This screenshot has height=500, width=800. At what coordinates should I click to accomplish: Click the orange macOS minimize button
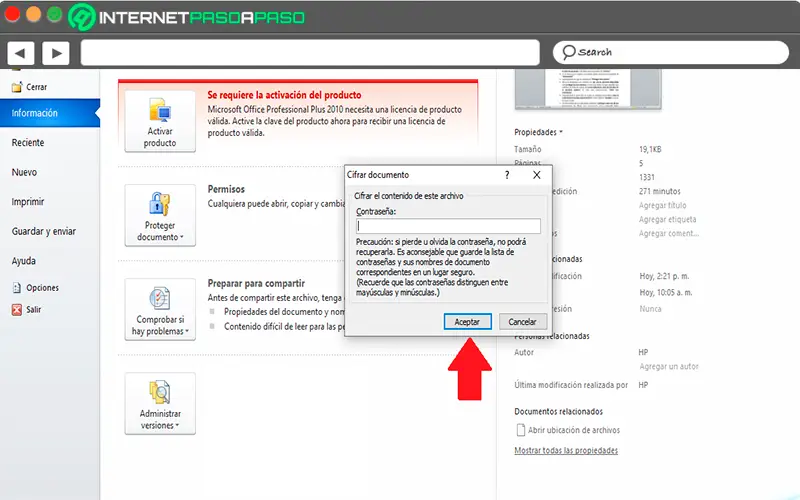[x=33, y=14]
